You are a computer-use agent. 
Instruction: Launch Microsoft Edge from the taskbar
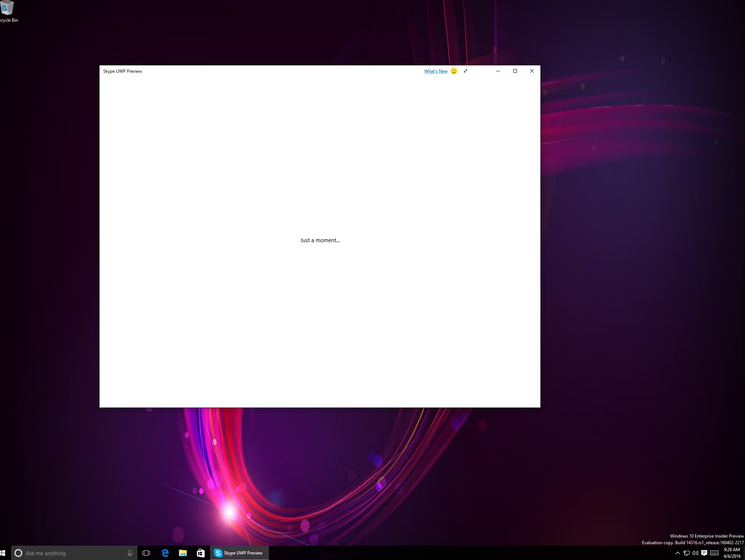click(x=165, y=553)
